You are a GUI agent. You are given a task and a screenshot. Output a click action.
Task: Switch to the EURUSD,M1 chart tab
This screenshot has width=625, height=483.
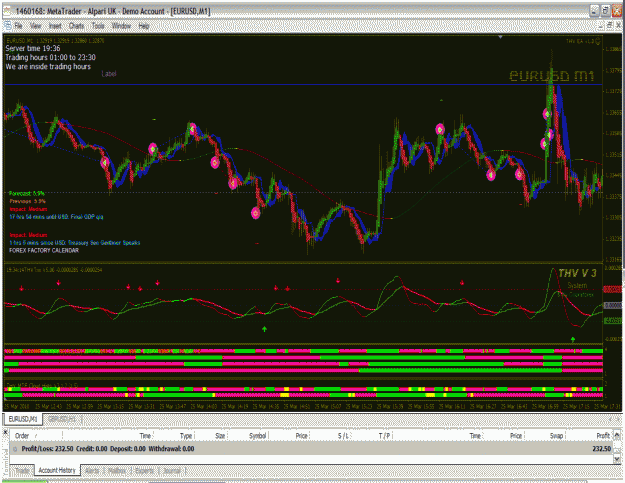click(x=23, y=419)
